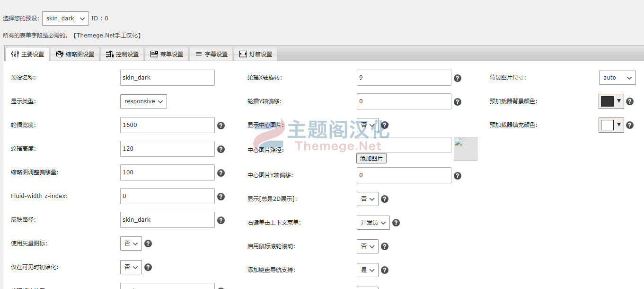Viewport: 644px width, 289px height.
Task: Open help for 轮播高度 field
Action: tap(221, 149)
